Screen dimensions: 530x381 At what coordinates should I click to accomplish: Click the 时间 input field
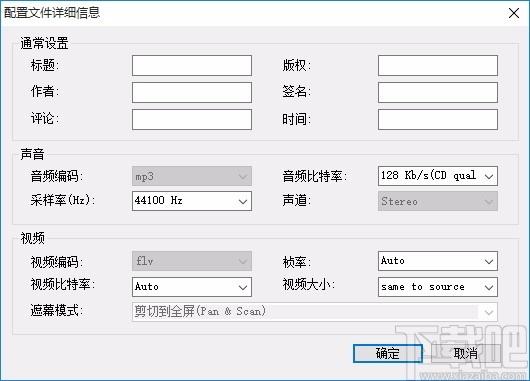(438, 119)
